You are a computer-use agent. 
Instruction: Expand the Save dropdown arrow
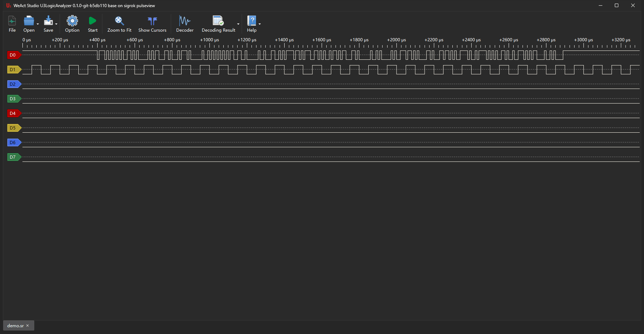click(x=56, y=24)
